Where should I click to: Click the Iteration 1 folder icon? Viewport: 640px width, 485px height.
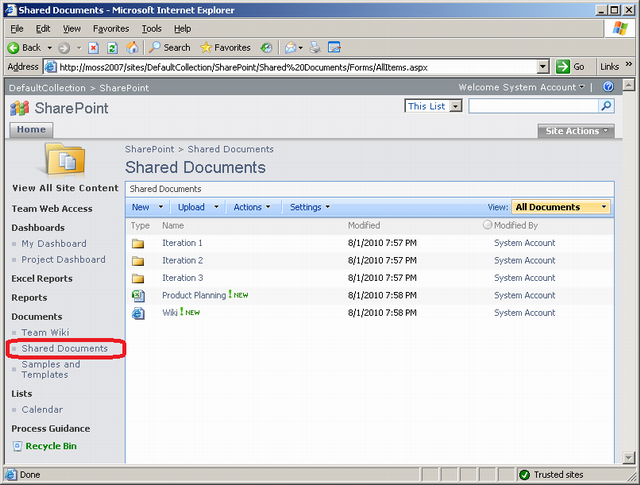pyautogui.click(x=138, y=244)
